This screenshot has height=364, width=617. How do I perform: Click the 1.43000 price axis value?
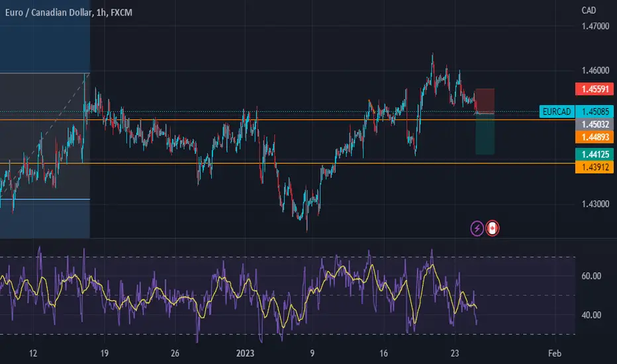pyautogui.click(x=595, y=204)
